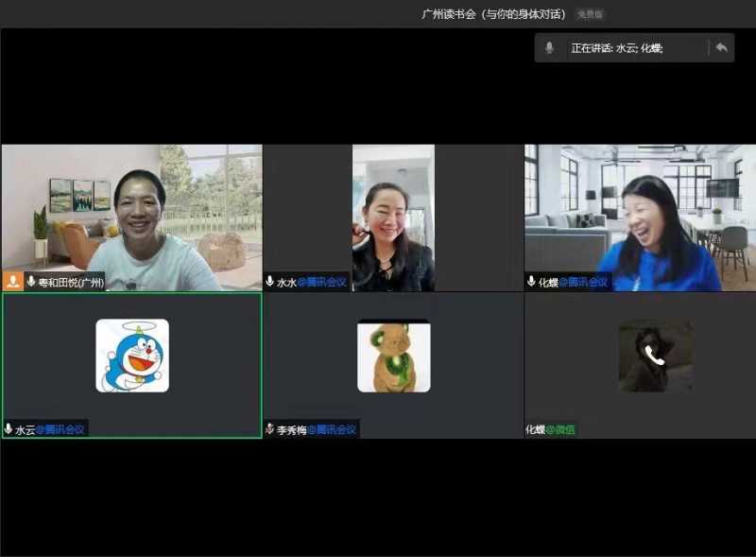Click the orange host icon beside 粤和田悦(广州)
Image resolution: width=756 pixels, height=557 pixels.
pos(13,282)
